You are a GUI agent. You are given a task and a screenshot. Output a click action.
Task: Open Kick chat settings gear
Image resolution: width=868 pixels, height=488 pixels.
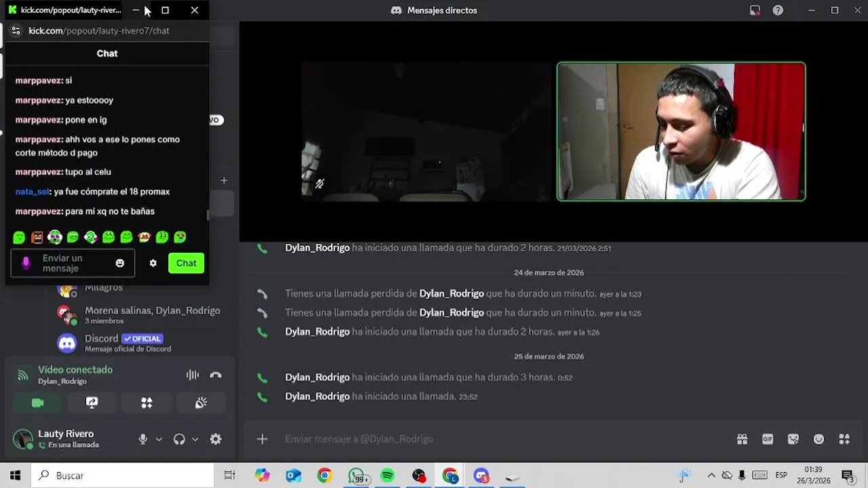(x=153, y=263)
